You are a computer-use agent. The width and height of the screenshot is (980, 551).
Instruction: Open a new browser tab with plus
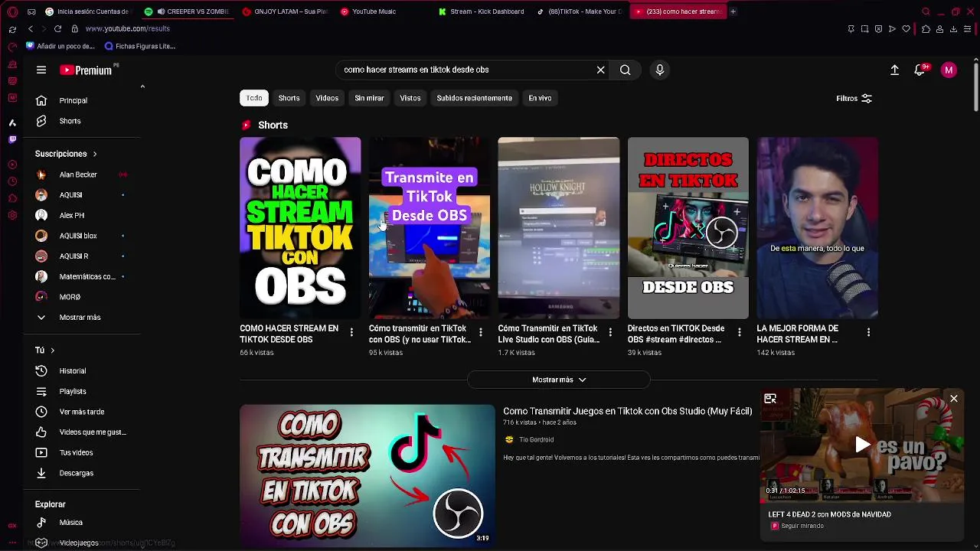(x=733, y=11)
